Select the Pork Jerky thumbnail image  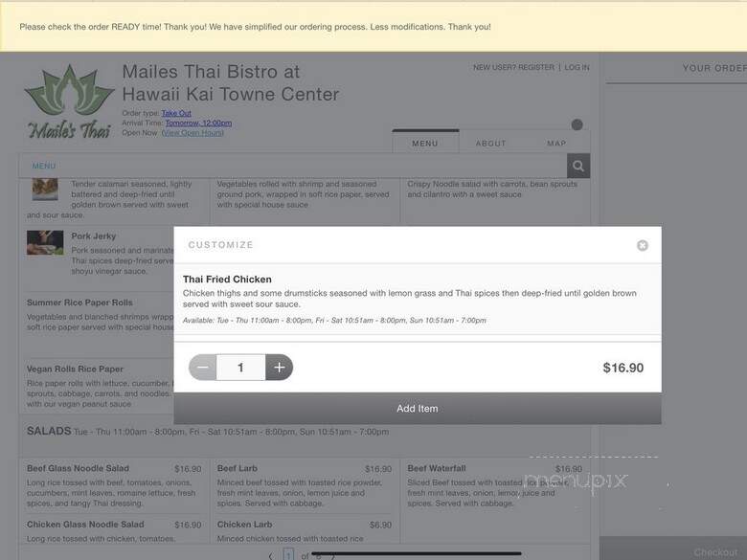(45, 242)
